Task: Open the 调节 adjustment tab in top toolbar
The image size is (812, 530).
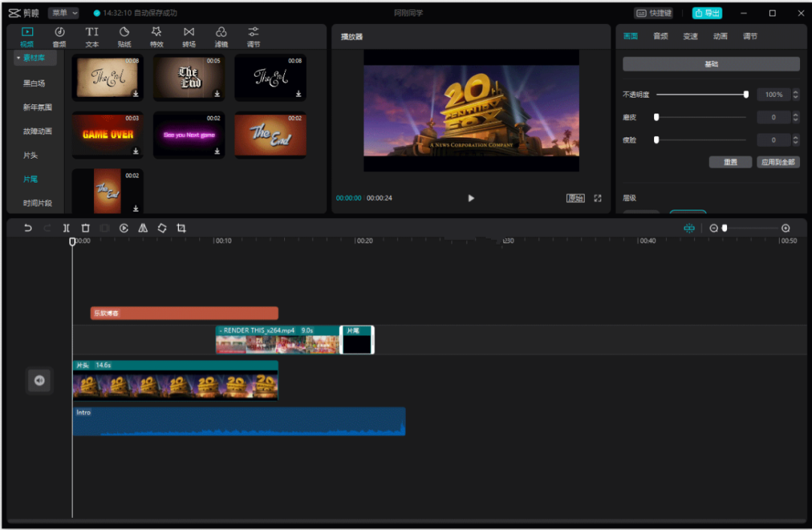Action: click(x=253, y=38)
